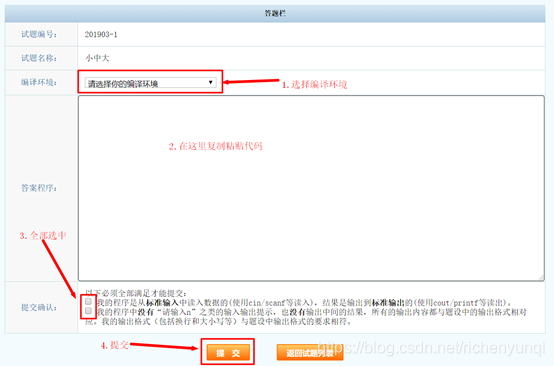Image resolution: width=554 pixels, height=366 pixels.
Task: Open the 编译环境 compiler selection dropdown
Action: [151, 83]
